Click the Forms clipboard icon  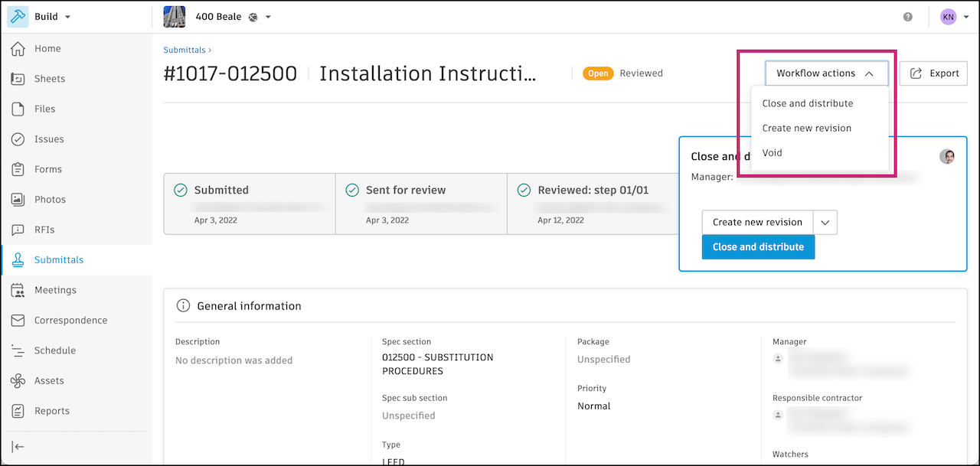[x=18, y=169]
